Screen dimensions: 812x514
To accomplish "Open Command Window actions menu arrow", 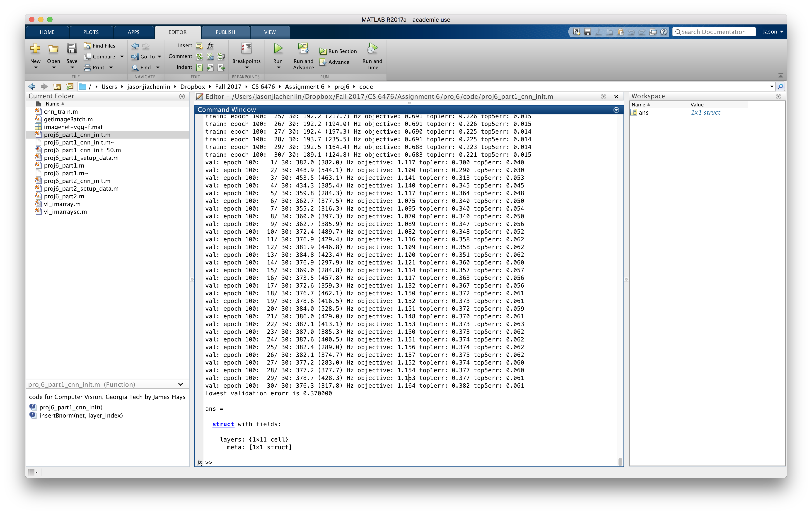I will [x=616, y=110].
